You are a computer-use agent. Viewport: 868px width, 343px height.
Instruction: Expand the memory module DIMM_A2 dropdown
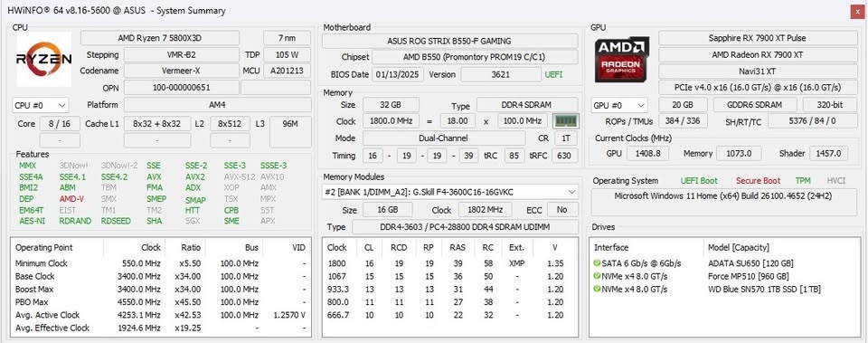tap(450, 192)
